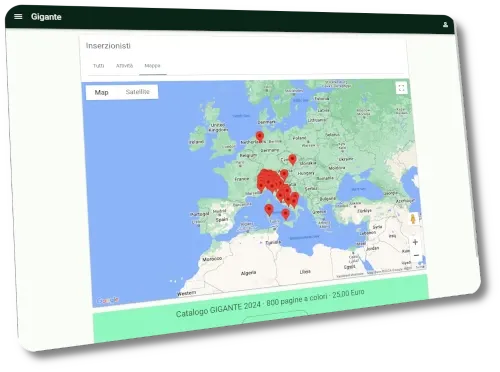The image size is (500, 372).
Task: Switch to the Tutti tab
Action: tap(99, 66)
